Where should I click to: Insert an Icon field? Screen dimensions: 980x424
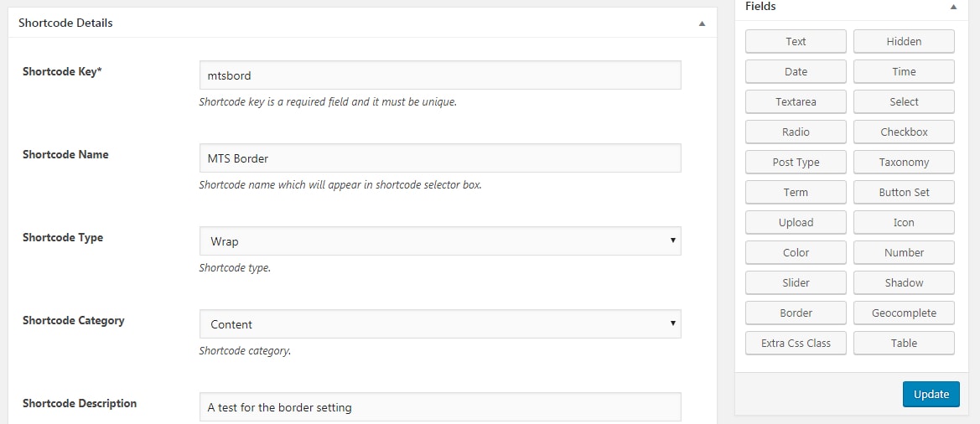[x=904, y=223]
